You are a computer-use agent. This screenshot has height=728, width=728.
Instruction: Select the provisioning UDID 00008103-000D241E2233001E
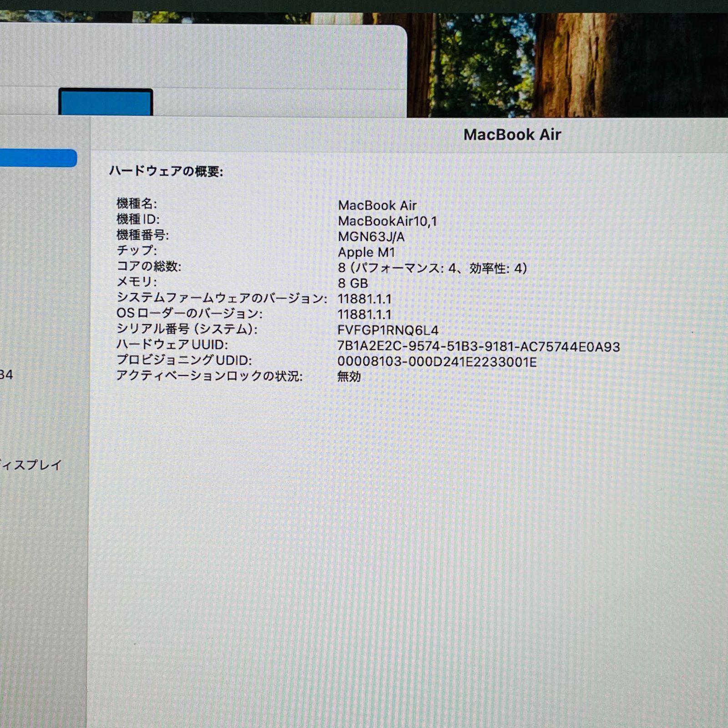[437, 362]
